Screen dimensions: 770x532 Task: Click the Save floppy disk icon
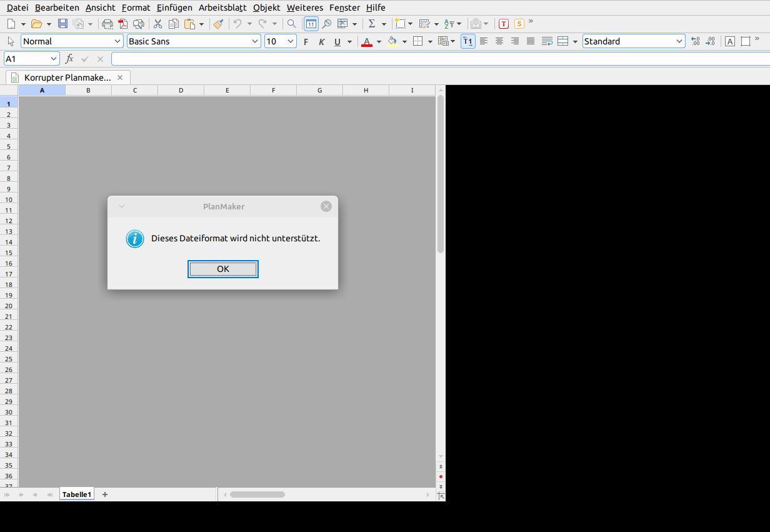(62, 24)
